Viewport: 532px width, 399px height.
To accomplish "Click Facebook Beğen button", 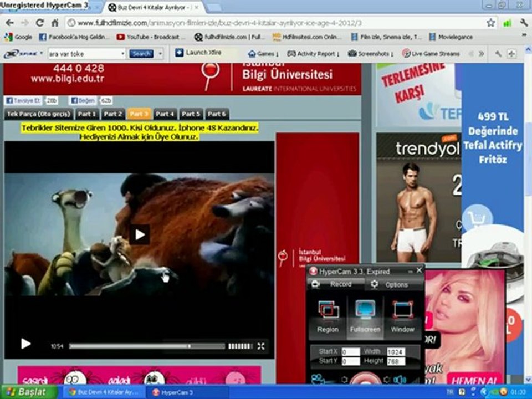I will pyautogui.click(x=83, y=100).
